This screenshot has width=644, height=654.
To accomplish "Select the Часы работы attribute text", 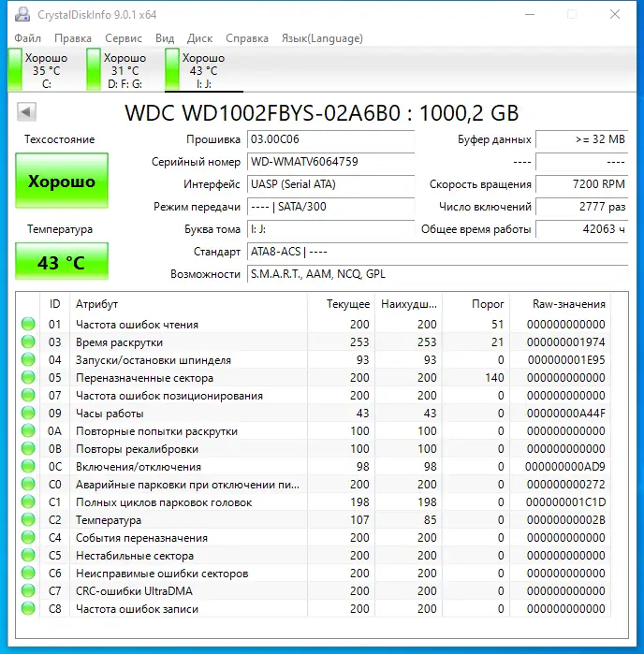I will (110, 414).
